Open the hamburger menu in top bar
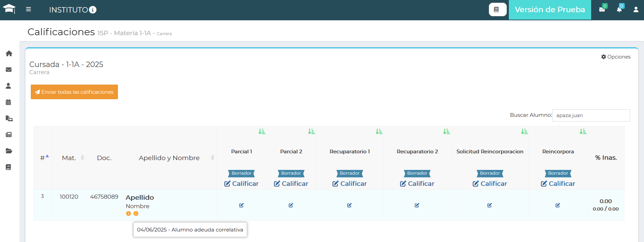Image resolution: width=644 pixels, height=242 pixels. click(28, 9)
